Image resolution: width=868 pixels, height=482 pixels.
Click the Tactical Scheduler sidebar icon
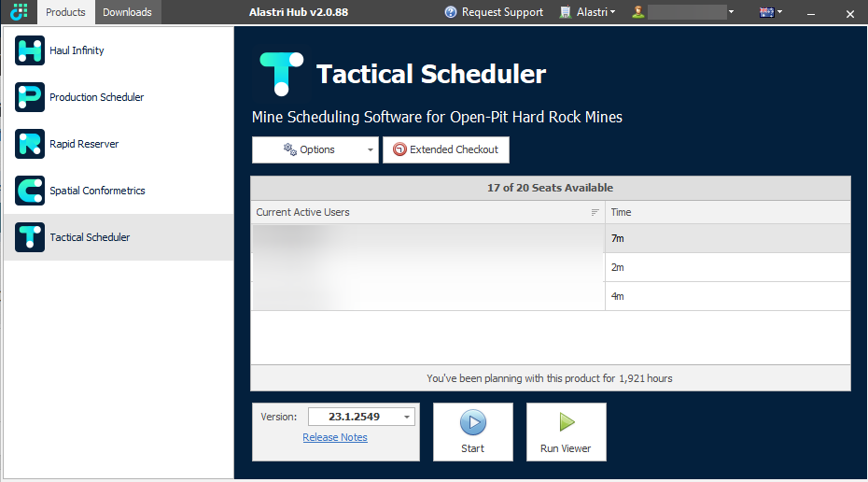[x=30, y=237]
